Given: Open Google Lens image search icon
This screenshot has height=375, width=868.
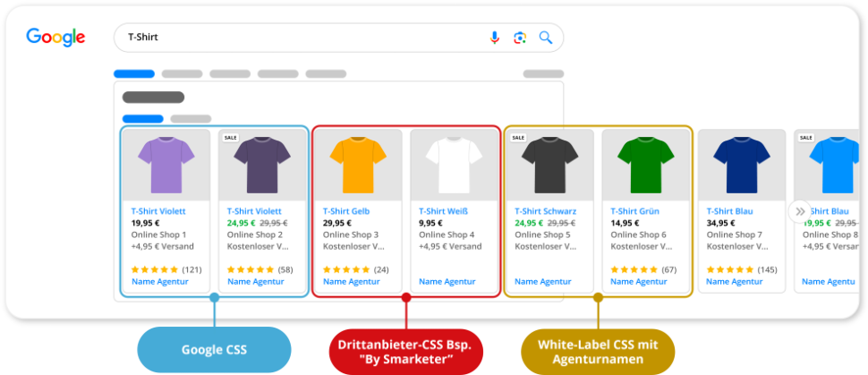Looking at the screenshot, I should [519, 38].
